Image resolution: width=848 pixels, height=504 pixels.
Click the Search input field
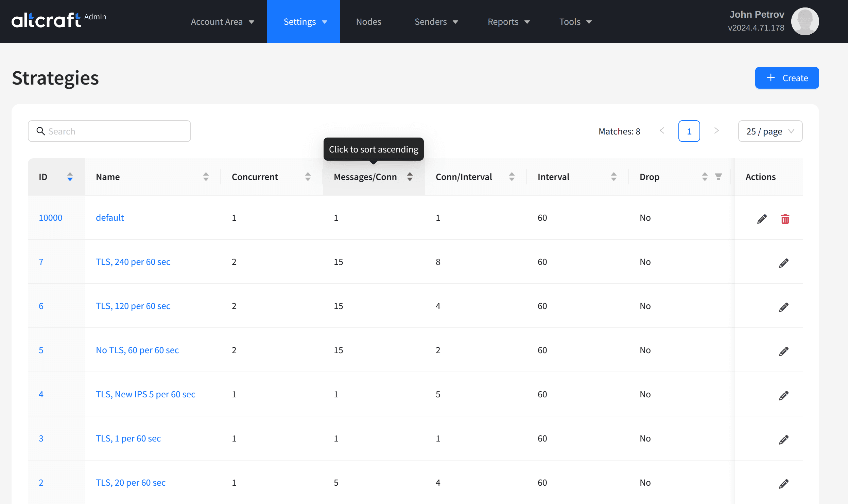(x=109, y=131)
